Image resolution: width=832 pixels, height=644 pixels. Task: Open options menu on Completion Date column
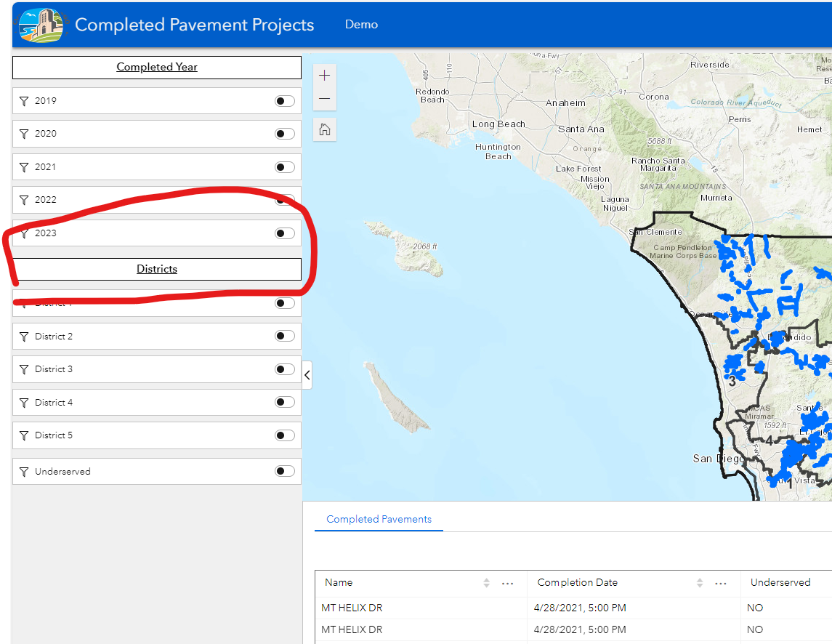point(721,582)
